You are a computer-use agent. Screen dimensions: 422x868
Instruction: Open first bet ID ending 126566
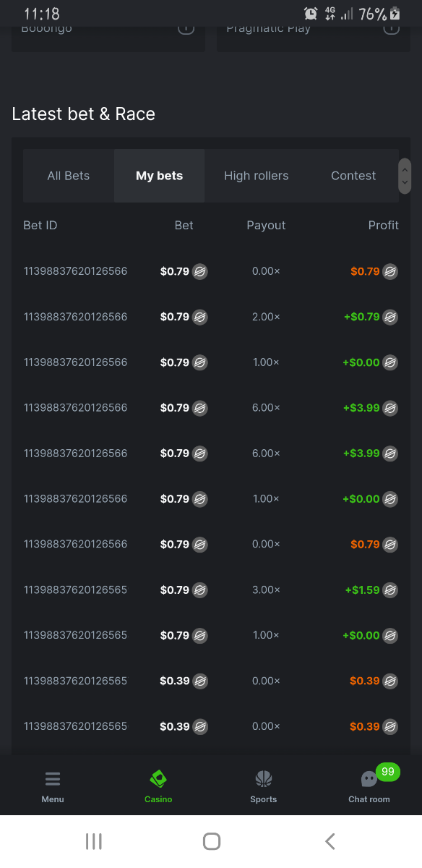pyautogui.click(x=75, y=272)
